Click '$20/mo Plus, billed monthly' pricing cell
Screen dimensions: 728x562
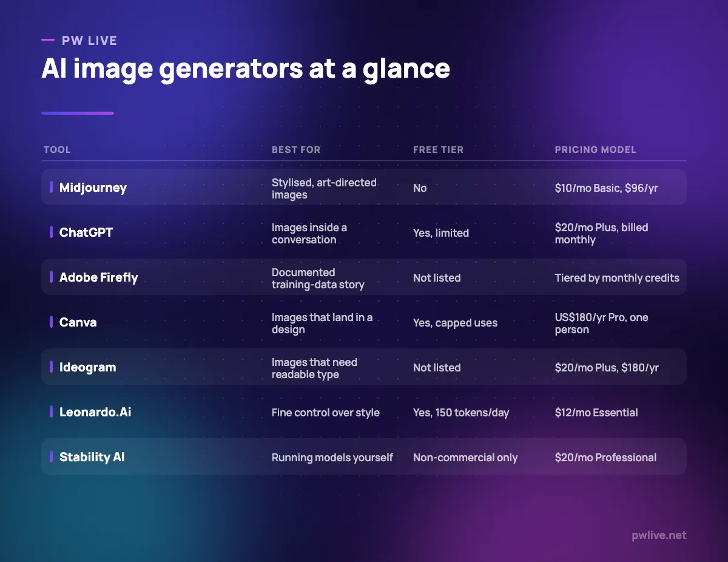tap(601, 234)
